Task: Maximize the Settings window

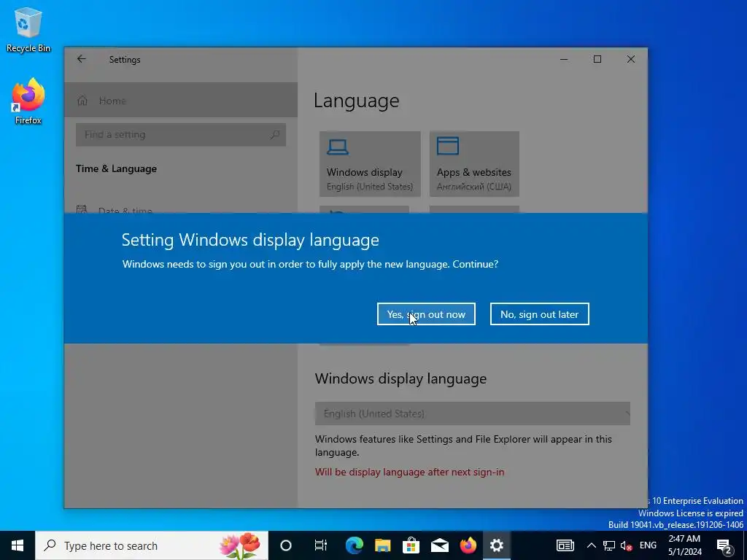Action: coord(597,59)
